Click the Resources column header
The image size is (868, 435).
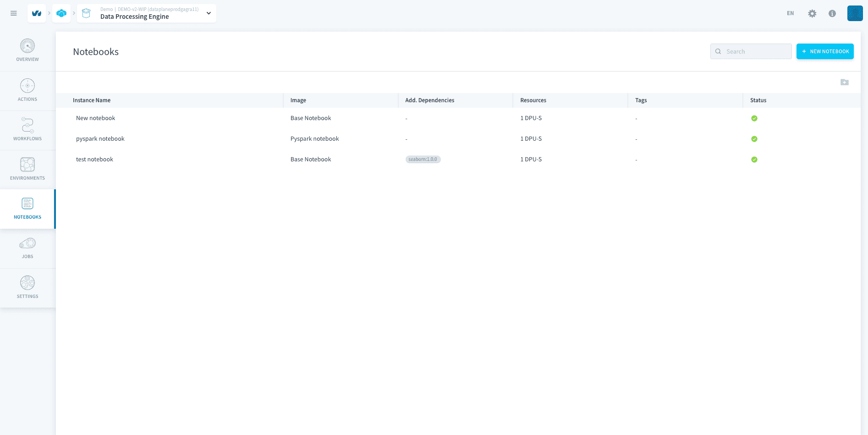(533, 100)
